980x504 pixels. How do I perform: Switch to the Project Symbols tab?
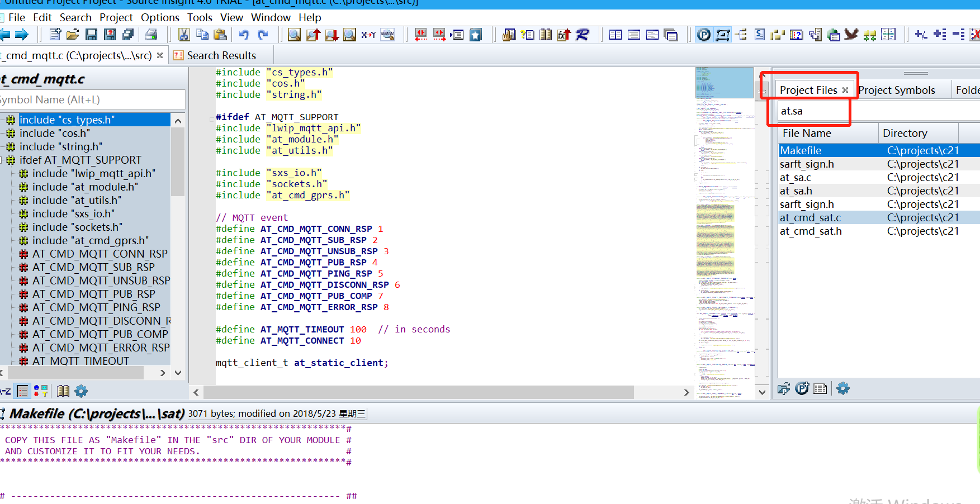point(897,90)
